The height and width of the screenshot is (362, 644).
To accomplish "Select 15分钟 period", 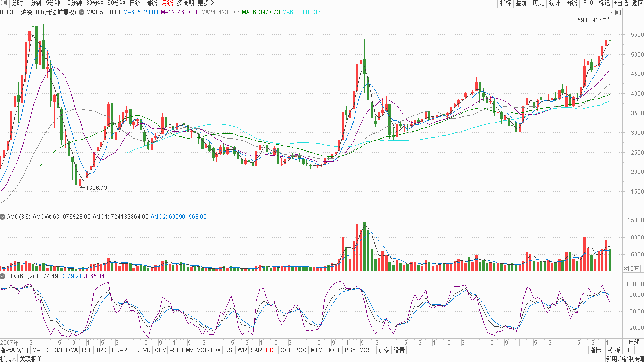I will point(73,3).
